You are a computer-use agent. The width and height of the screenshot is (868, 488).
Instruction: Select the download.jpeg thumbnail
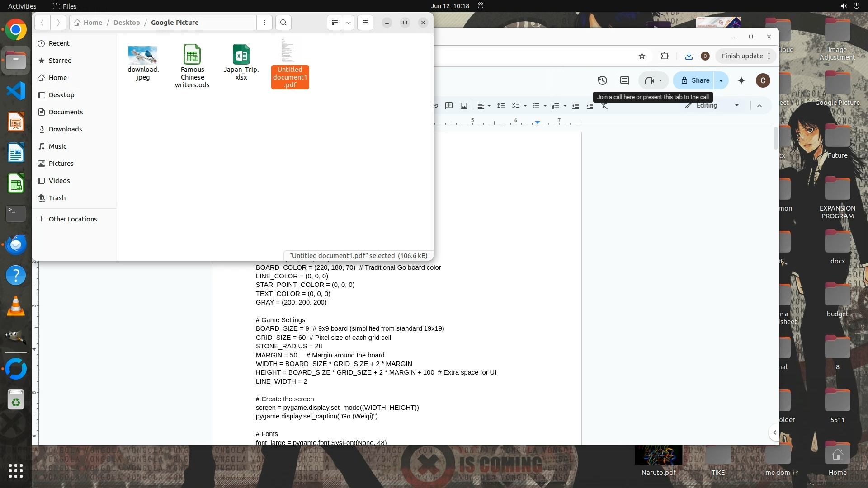point(143,55)
